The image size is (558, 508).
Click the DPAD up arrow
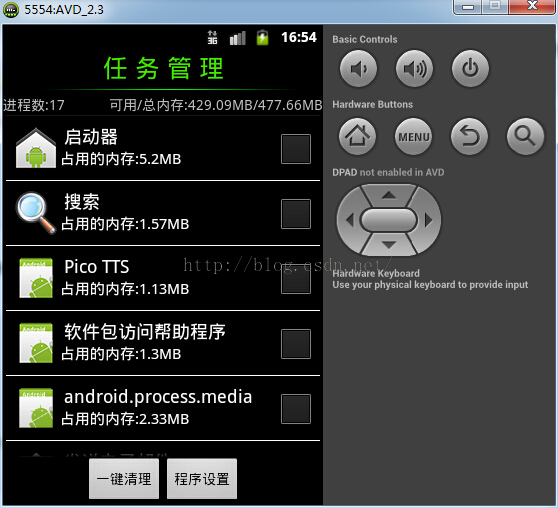(x=389, y=195)
